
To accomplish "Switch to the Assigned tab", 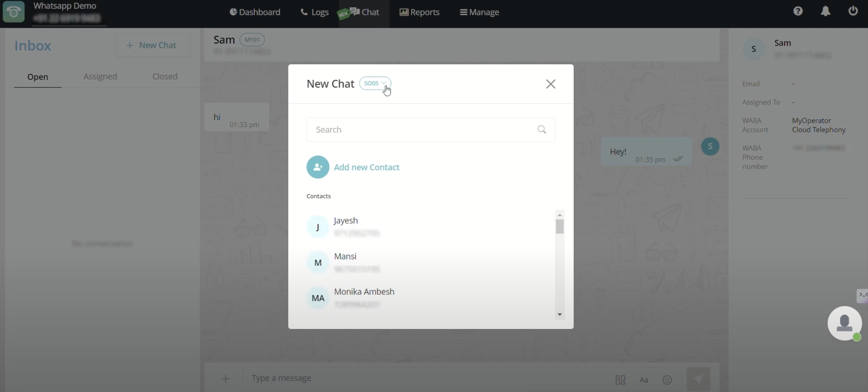I will 100,76.
